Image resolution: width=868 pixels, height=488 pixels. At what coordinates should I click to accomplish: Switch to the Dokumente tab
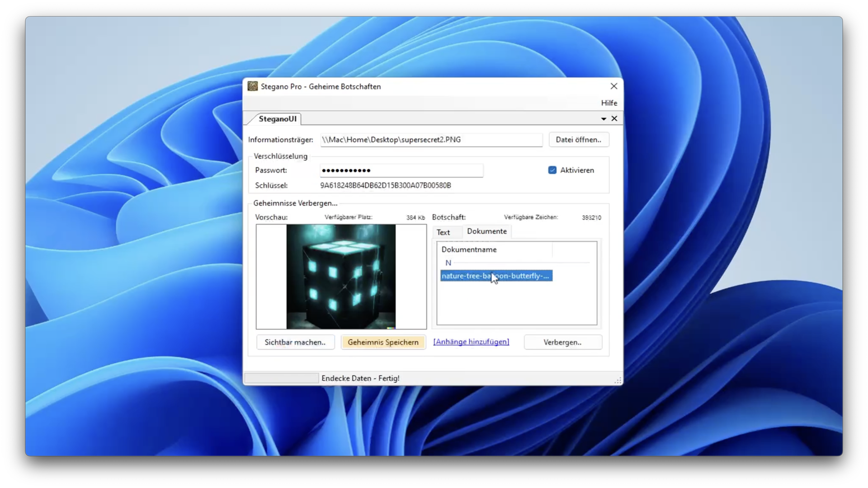[x=486, y=231]
